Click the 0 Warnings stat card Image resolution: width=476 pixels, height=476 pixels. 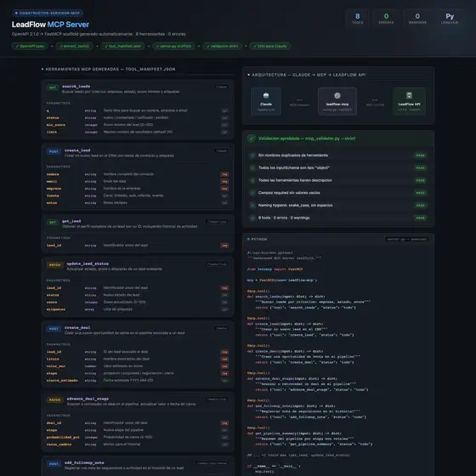pyautogui.click(x=417, y=18)
